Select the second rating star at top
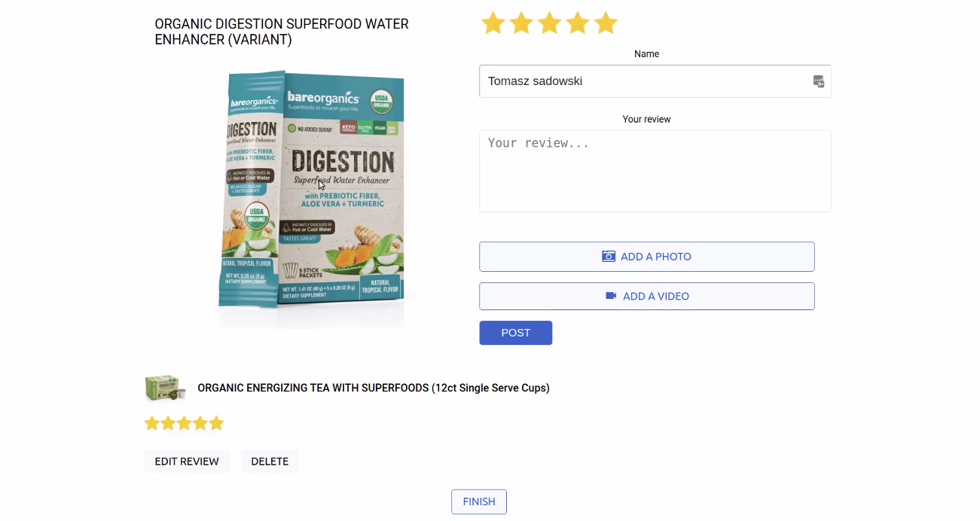The height and width of the screenshot is (521, 980). tap(521, 23)
